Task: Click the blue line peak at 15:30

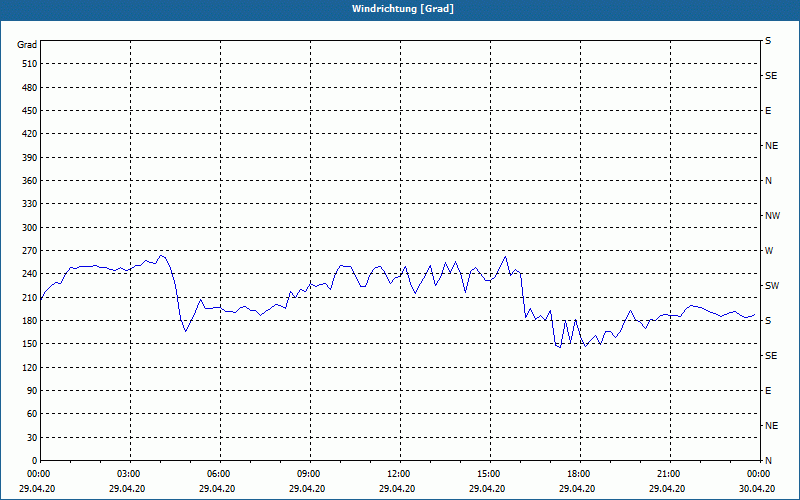Action: pyautogui.click(x=505, y=256)
